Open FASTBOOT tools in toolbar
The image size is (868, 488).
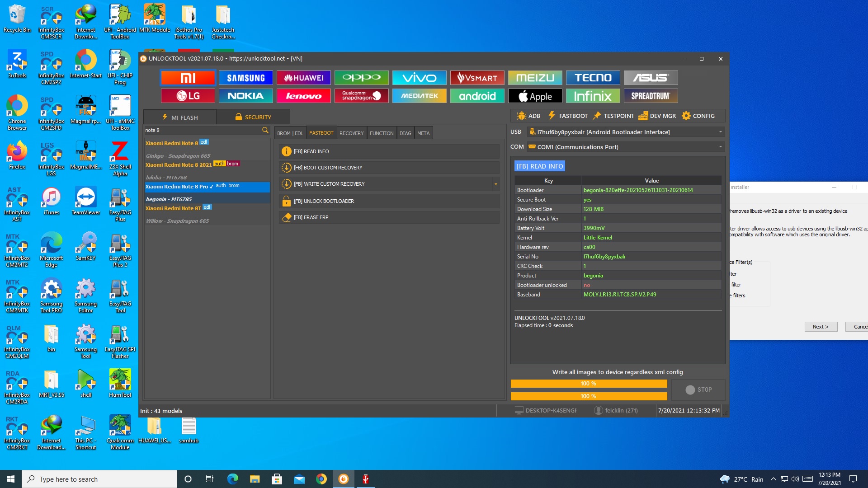click(x=568, y=116)
